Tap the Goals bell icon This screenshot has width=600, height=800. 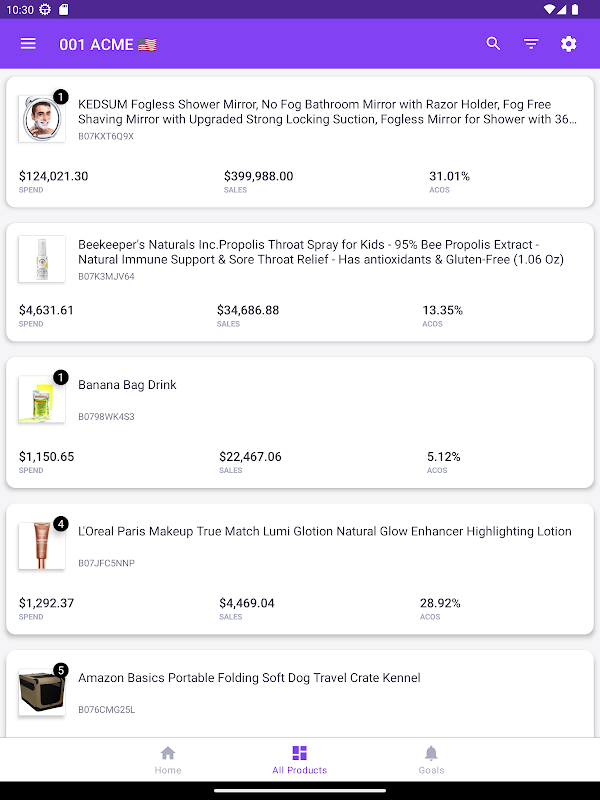click(x=431, y=753)
